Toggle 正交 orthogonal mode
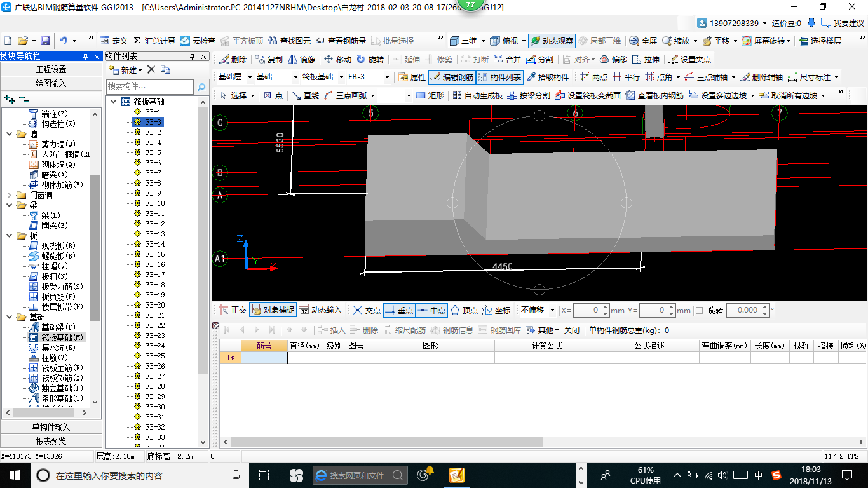This screenshot has height=488, width=868. (x=233, y=310)
